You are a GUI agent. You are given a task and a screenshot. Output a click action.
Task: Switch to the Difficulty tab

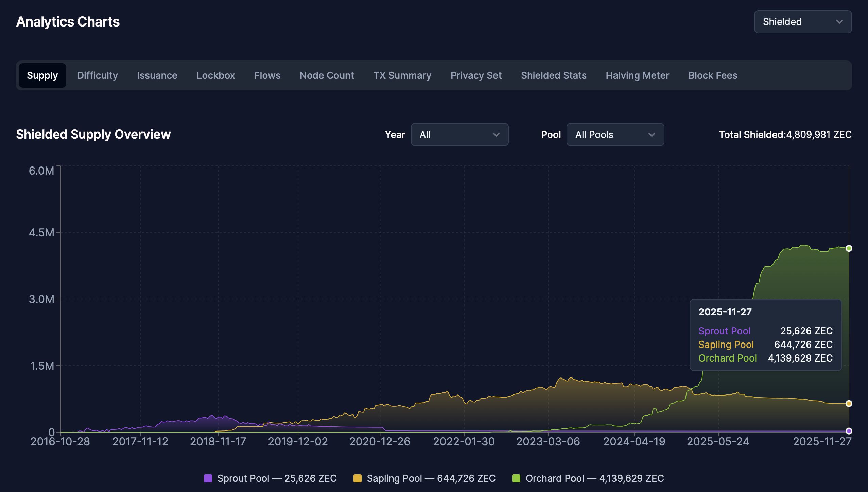pos(97,75)
